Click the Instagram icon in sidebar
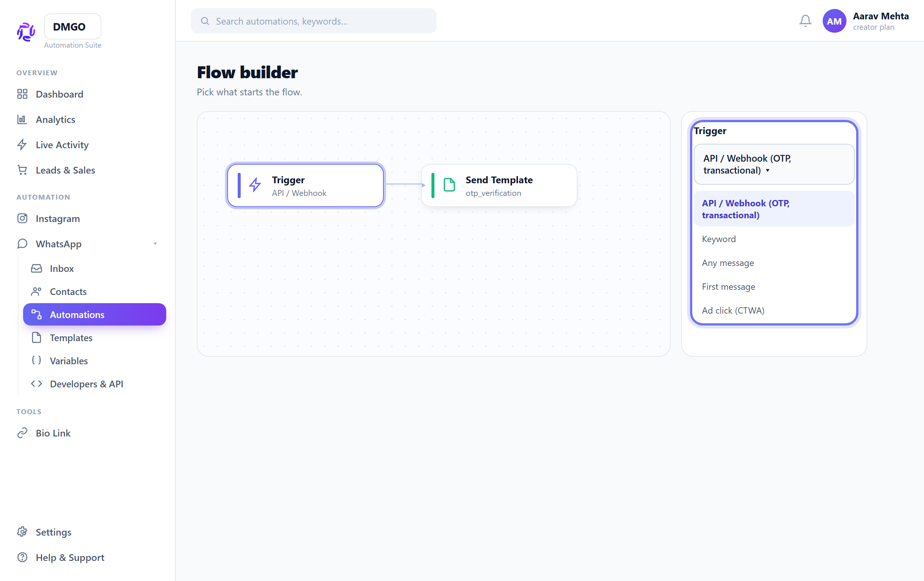Screen dimensions: 924x581 pyautogui.click(x=22, y=219)
